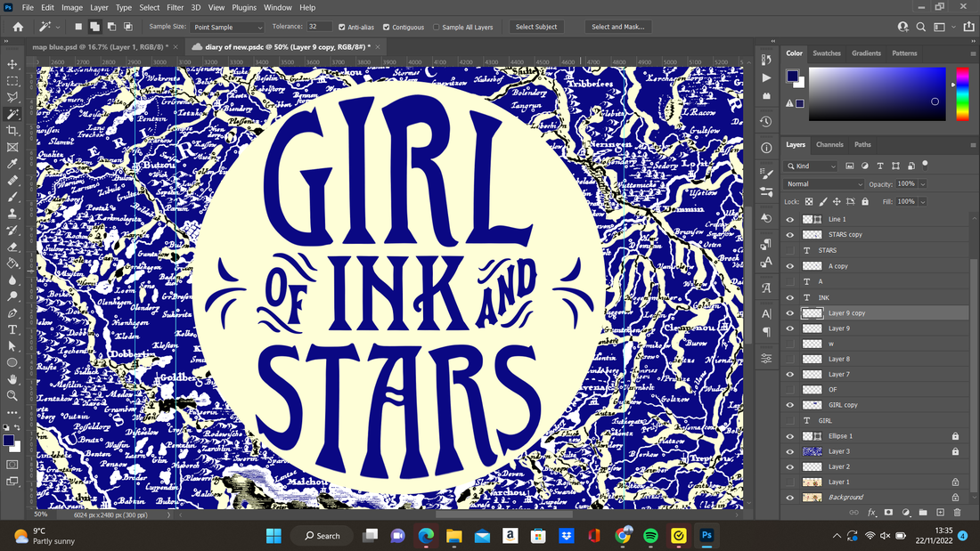Viewport: 980px width, 551px height.
Task: Toggle the Contiguous checkbox
Action: click(x=387, y=27)
